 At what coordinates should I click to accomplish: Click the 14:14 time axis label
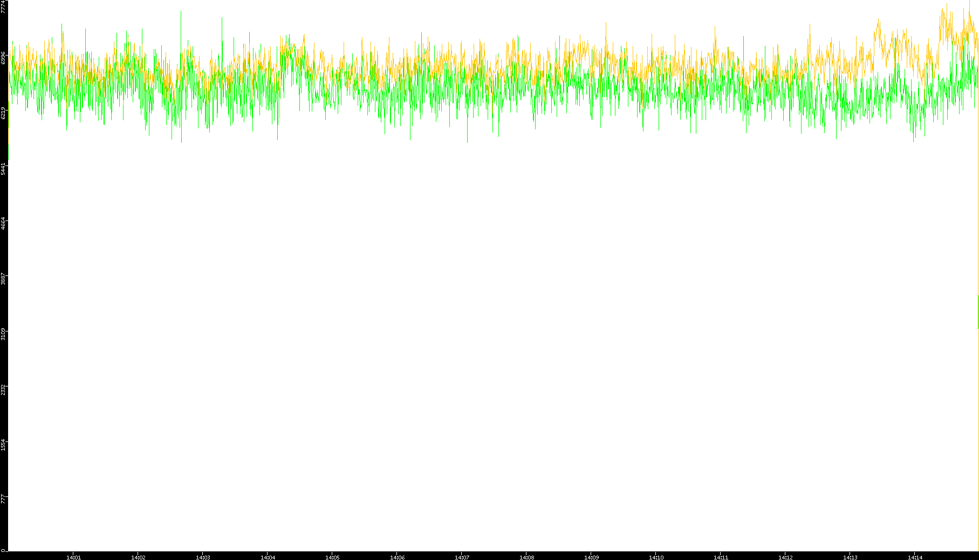[915, 557]
